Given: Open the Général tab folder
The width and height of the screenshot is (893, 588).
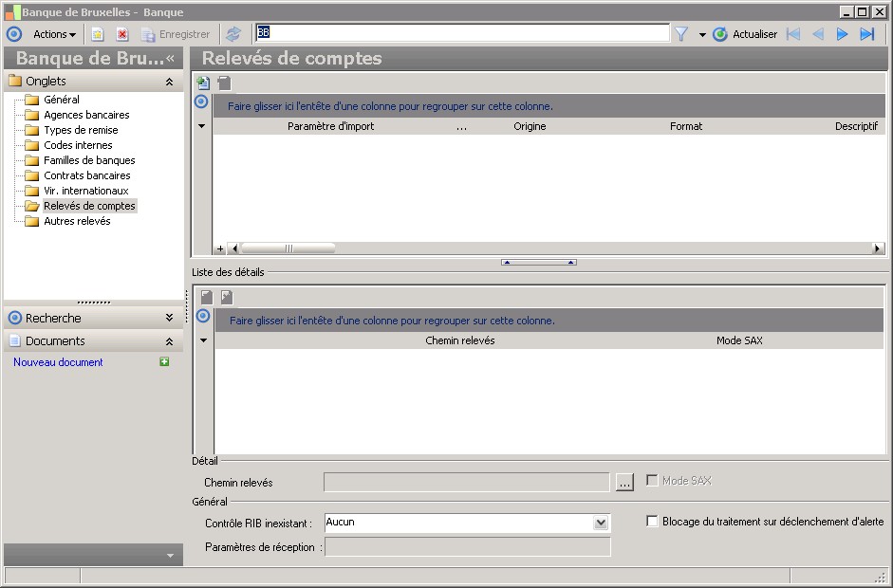Looking at the screenshot, I should pyautogui.click(x=62, y=100).
